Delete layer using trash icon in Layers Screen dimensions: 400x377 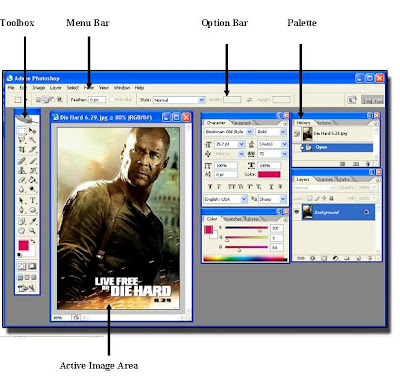[x=370, y=258]
